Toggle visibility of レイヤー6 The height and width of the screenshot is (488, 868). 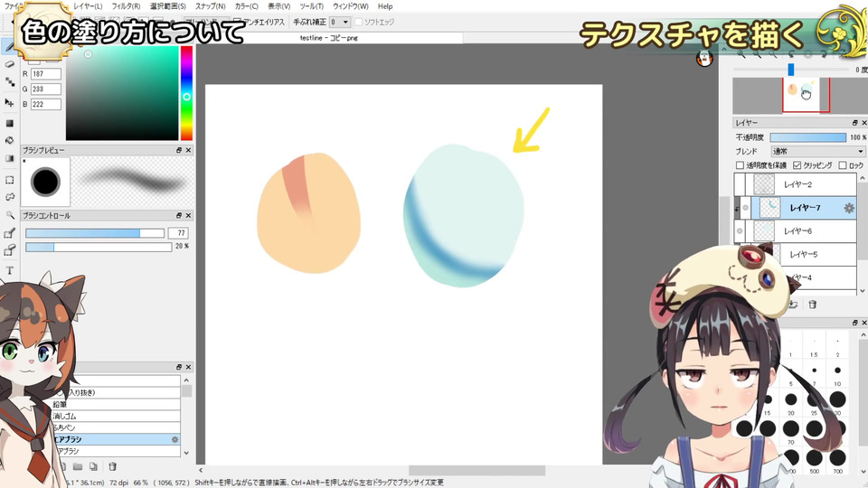coord(740,231)
